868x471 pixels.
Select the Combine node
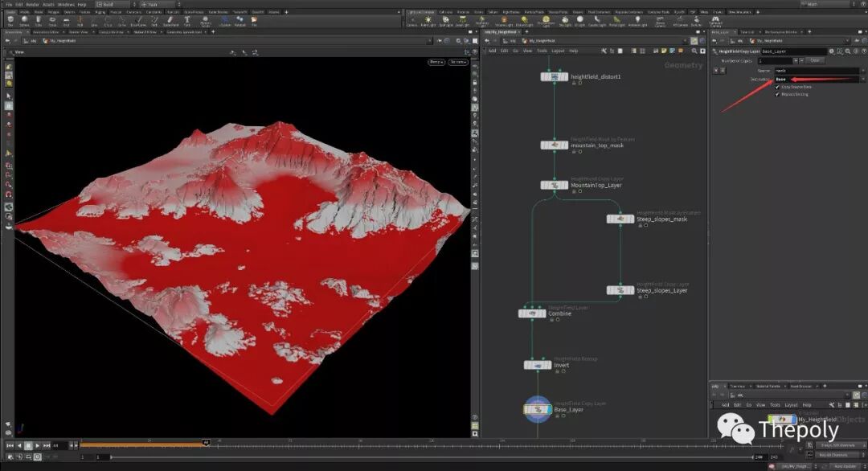(x=532, y=313)
